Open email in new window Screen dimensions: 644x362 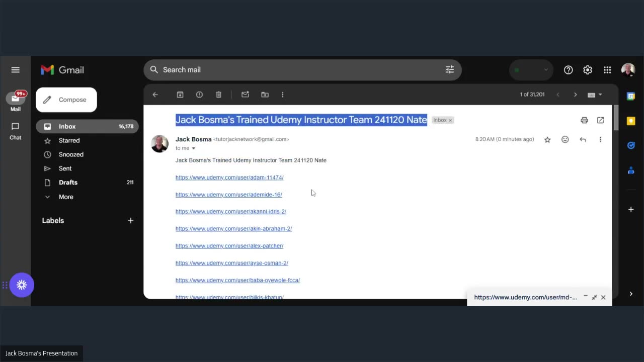click(600, 120)
